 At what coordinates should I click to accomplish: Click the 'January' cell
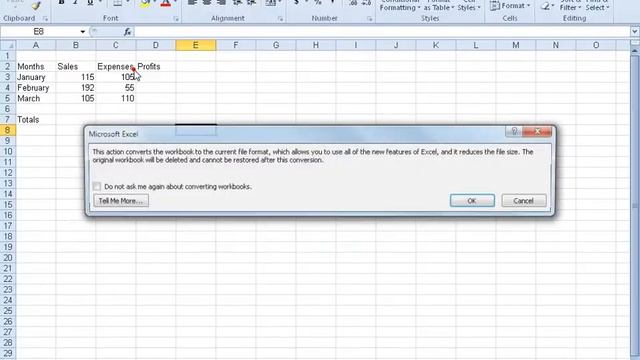(36, 77)
